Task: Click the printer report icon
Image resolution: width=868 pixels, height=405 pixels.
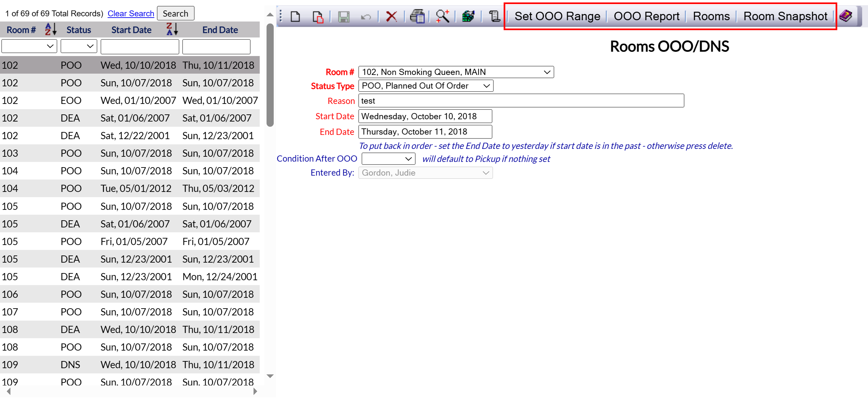Action: [x=417, y=16]
